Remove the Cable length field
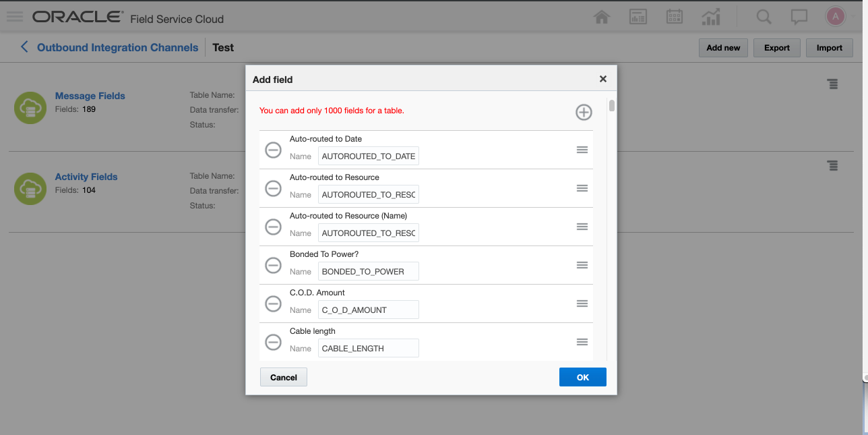The height and width of the screenshot is (435, 868). [273, 342]
